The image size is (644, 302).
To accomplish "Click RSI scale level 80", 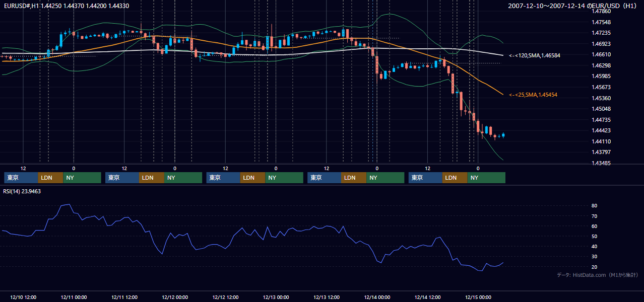I will point(595,206).
